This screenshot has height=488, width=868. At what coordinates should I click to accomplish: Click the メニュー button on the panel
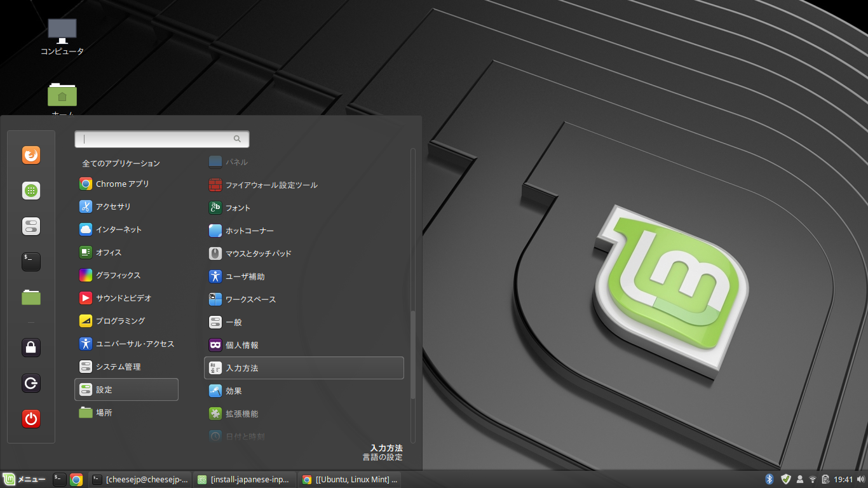[25, 480]
